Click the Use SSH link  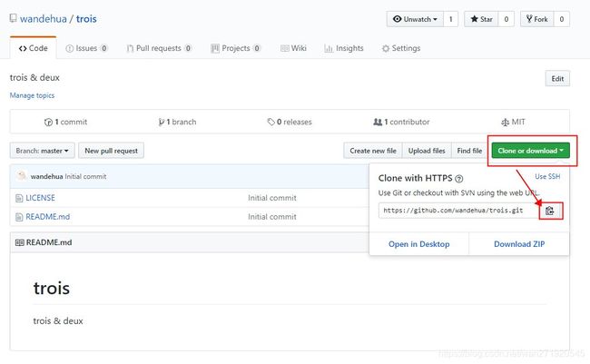(547, 176)
